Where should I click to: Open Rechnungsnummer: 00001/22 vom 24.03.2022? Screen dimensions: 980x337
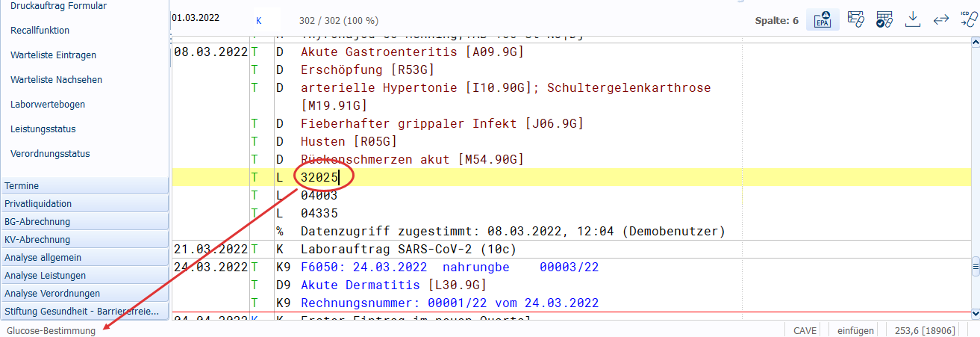coord(449,303)
